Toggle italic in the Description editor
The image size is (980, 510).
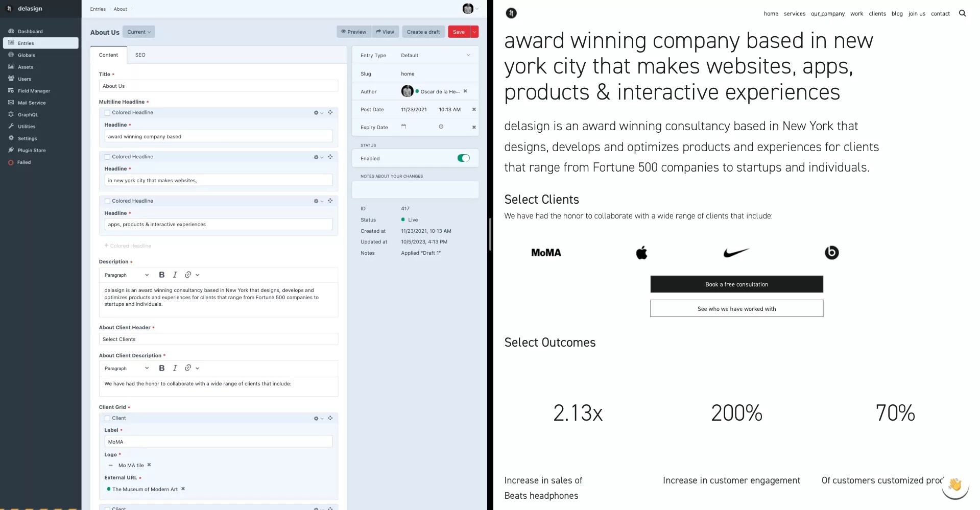point(175,275)
